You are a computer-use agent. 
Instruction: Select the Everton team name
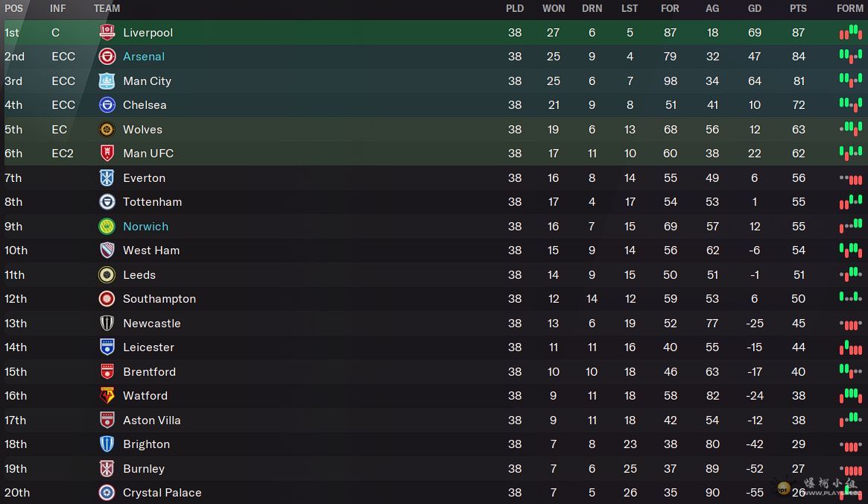pyautogui.click(x=144, y=178)
